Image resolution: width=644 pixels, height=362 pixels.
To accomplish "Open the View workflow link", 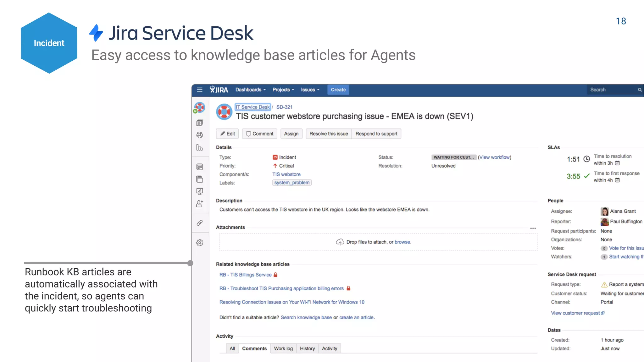I will [495, 157].
